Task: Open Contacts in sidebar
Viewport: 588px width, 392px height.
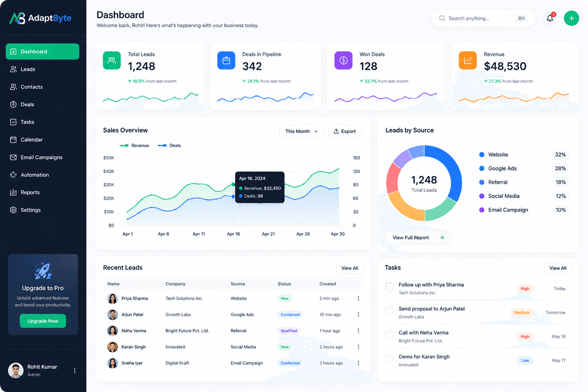Action: click(42, 87)
